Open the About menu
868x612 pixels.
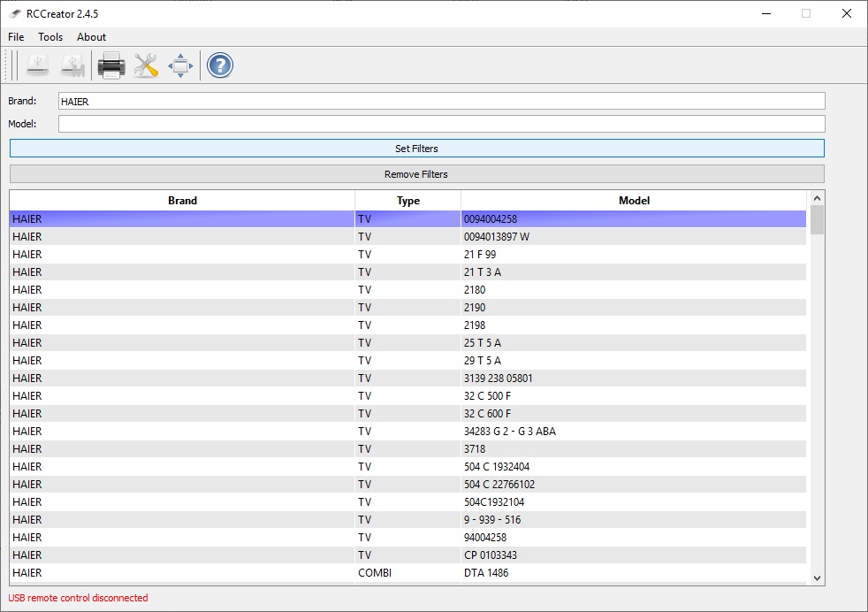[x=91, y=37]
